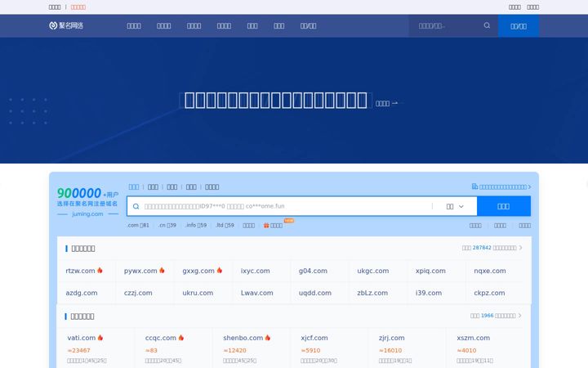The image size is (588, 368).
Task: Open auction domain ccqc.com
Action: 161,338
